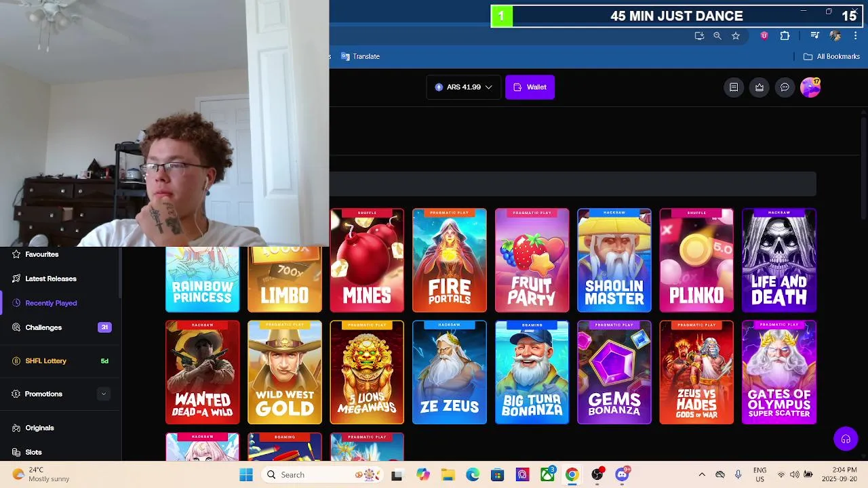Click the install app icon in address bar
The height and width of the screenshot is (488, 868).
(x=699, y=36)
